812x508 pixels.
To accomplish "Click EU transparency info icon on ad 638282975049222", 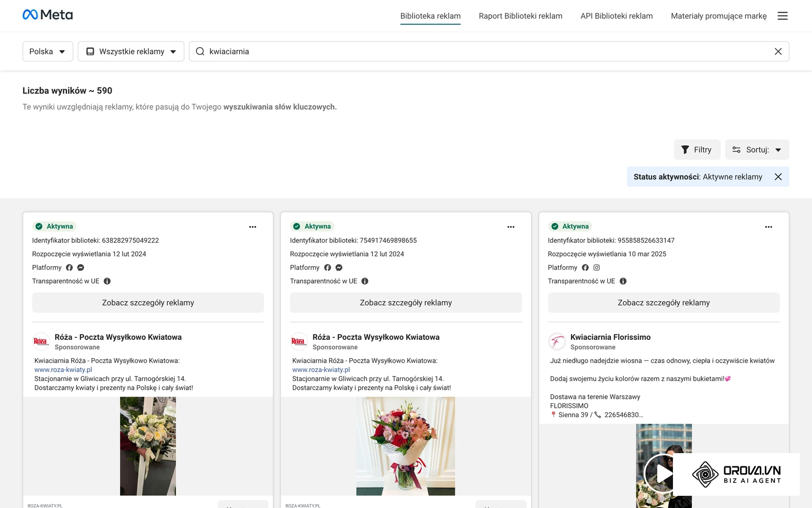I will point(107,281).
